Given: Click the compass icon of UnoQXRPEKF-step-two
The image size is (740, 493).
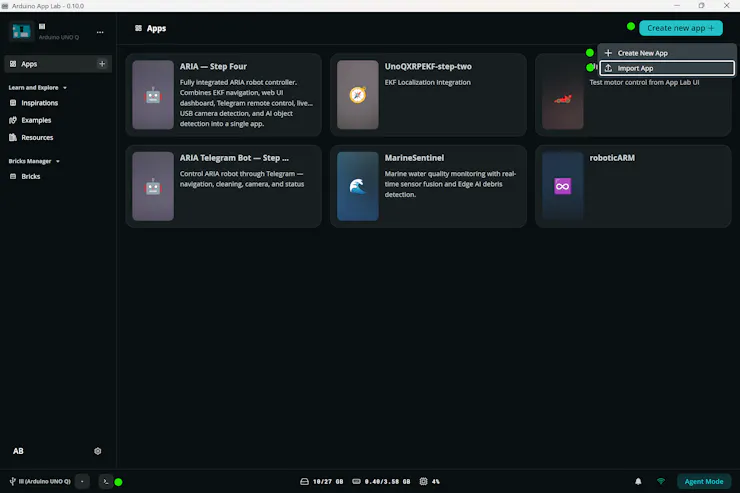Looking at the screenshot, I should (358, 95).
